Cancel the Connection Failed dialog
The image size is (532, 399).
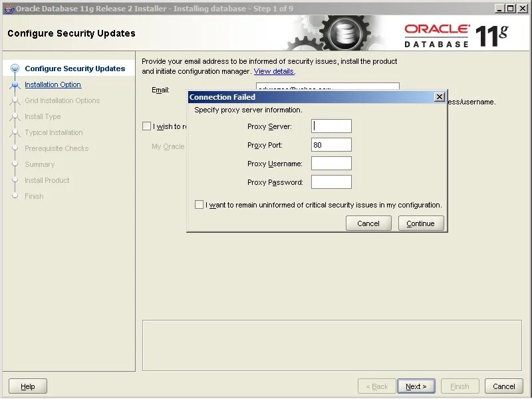point(368,223)
